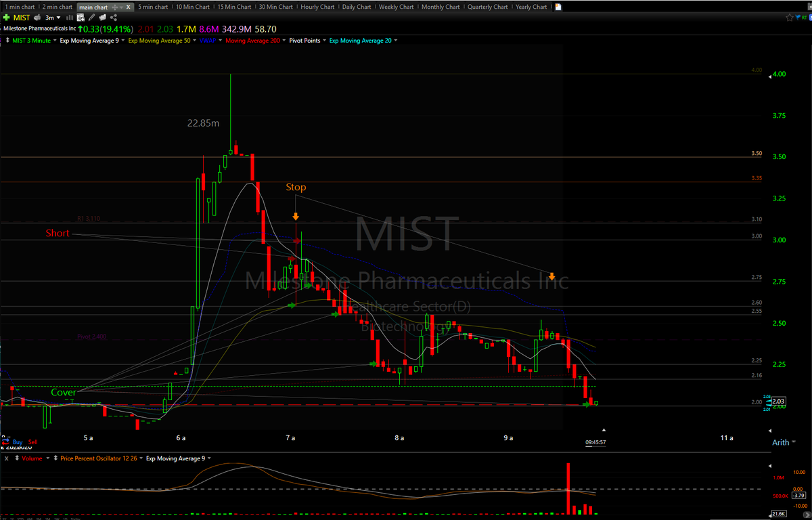The image size is (812, 520).
Task: Click the orange arrow marker near 2.75
Action: pyautogui.click(x=552, y=276)
